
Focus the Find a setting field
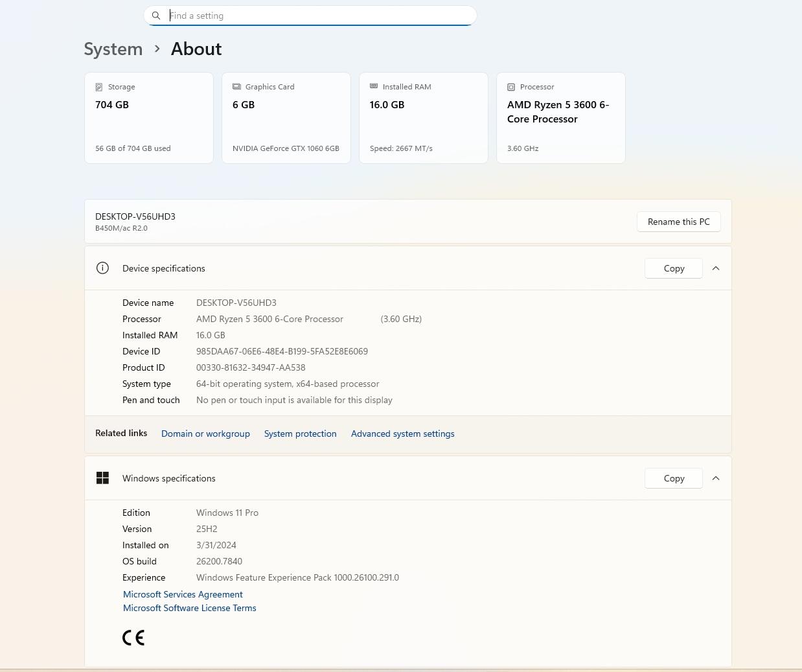(x=310, y=16)
